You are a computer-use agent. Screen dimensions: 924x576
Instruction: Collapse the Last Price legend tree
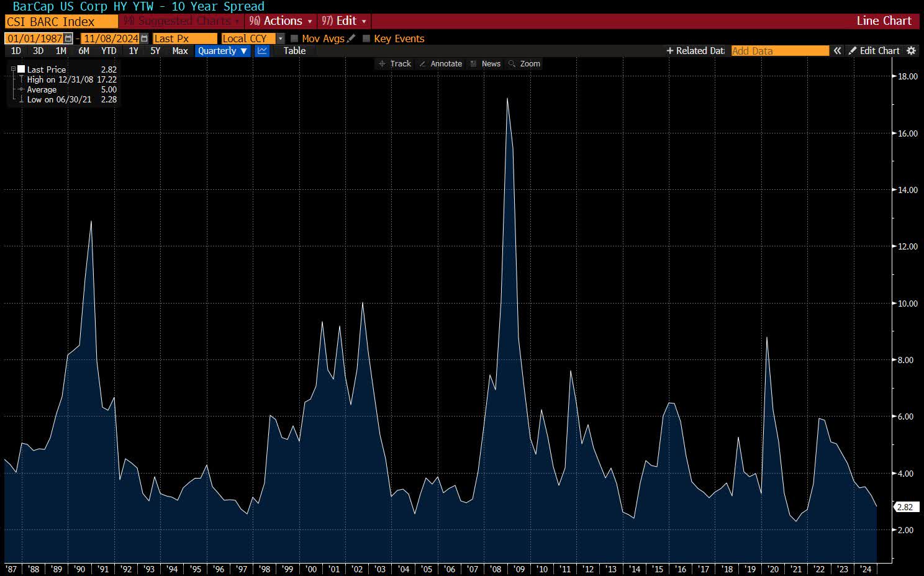coord(13,70)
